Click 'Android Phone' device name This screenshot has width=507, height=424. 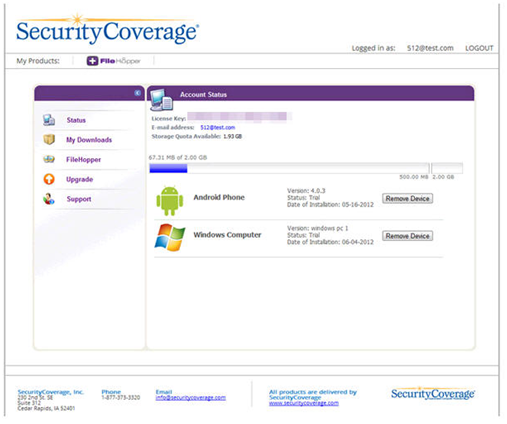point(219,197)
